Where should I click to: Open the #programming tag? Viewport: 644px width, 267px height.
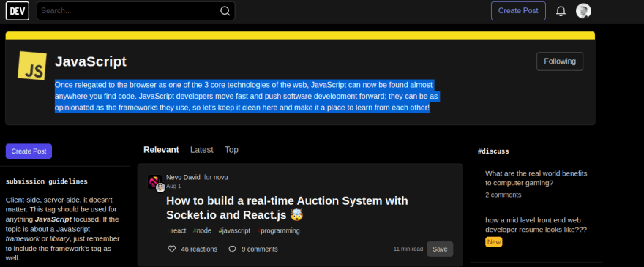point(279,231)
